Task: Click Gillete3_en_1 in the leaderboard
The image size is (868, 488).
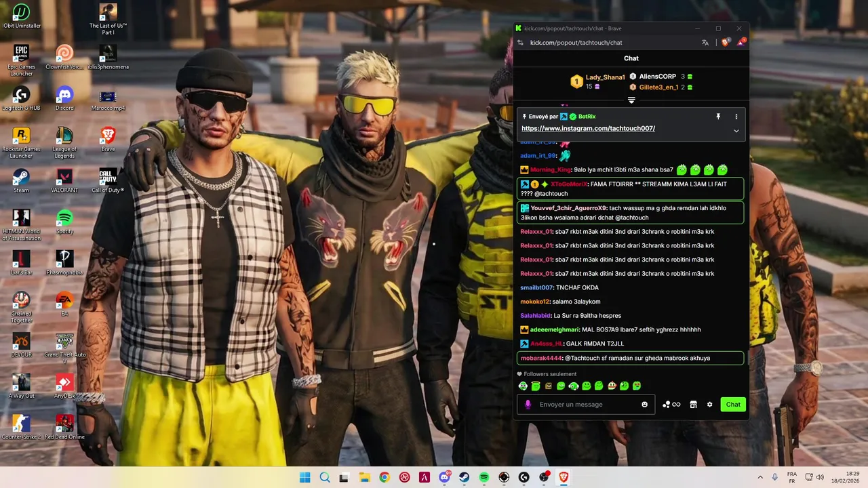Action: pos(658,87)
